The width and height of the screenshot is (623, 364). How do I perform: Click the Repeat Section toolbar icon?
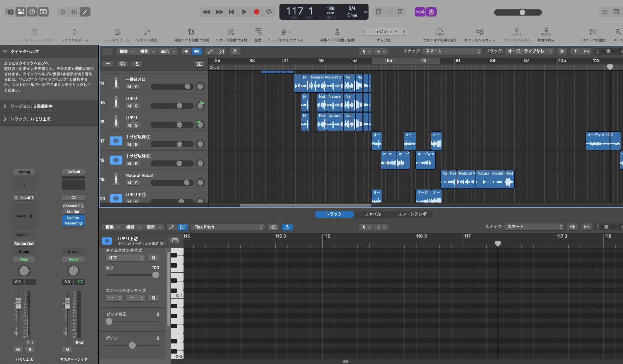(x=440, y=32)
